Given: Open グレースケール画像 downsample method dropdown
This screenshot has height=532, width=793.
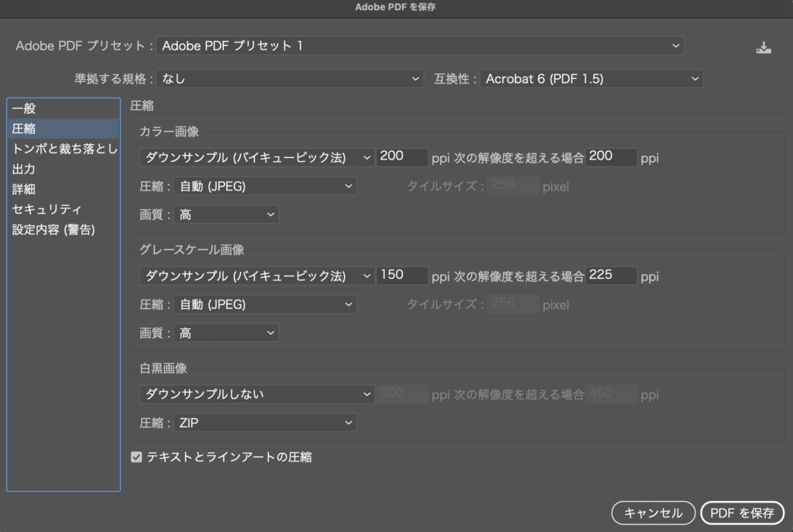Looking at the screenshot, I should click(x=257, y=276).
